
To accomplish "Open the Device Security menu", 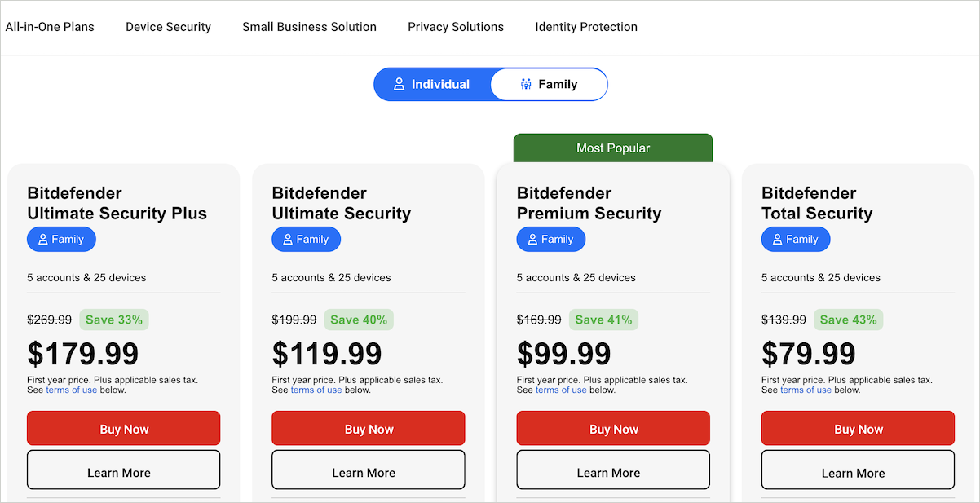I will [x=168, y=27].
